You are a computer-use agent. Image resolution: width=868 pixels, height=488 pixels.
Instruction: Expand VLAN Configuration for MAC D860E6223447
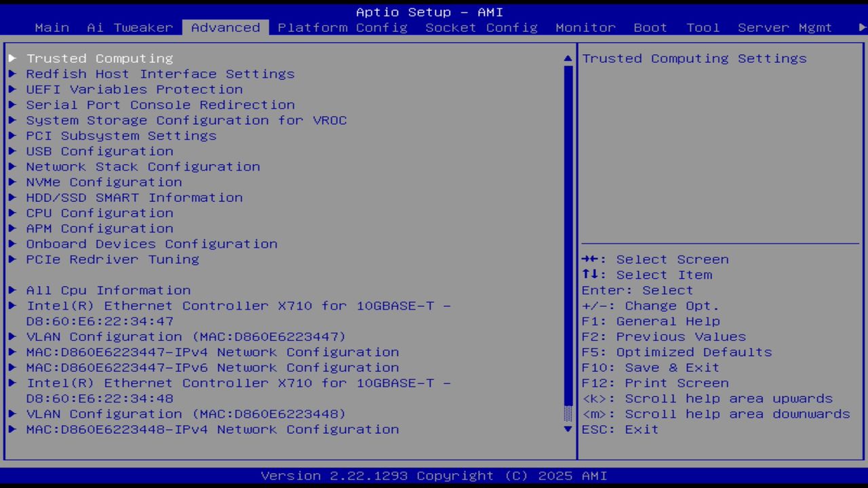pos(186,336)
